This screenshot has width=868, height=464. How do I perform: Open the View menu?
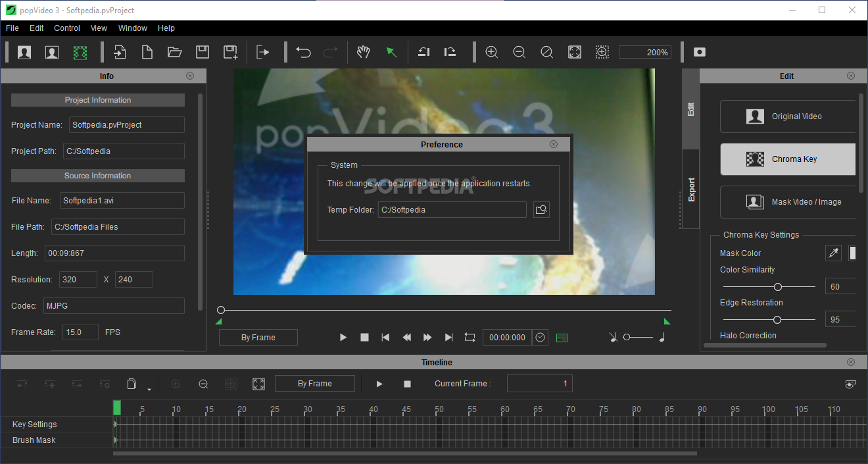[99, 28]
